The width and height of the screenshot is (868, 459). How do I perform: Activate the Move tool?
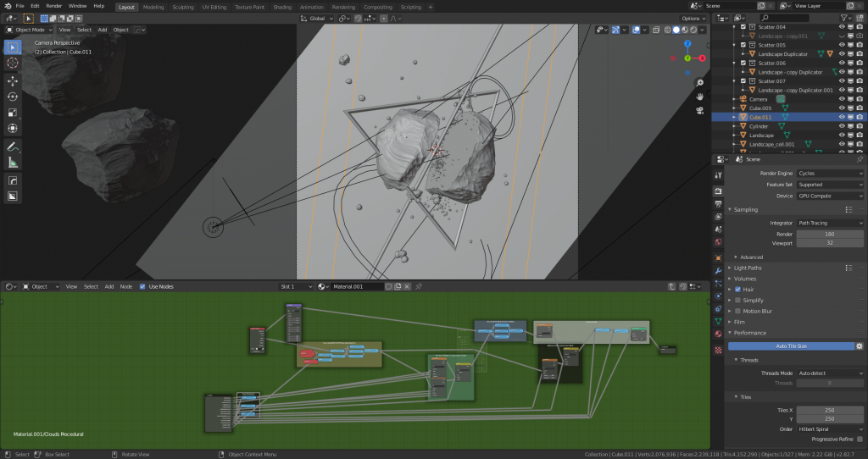13,80
